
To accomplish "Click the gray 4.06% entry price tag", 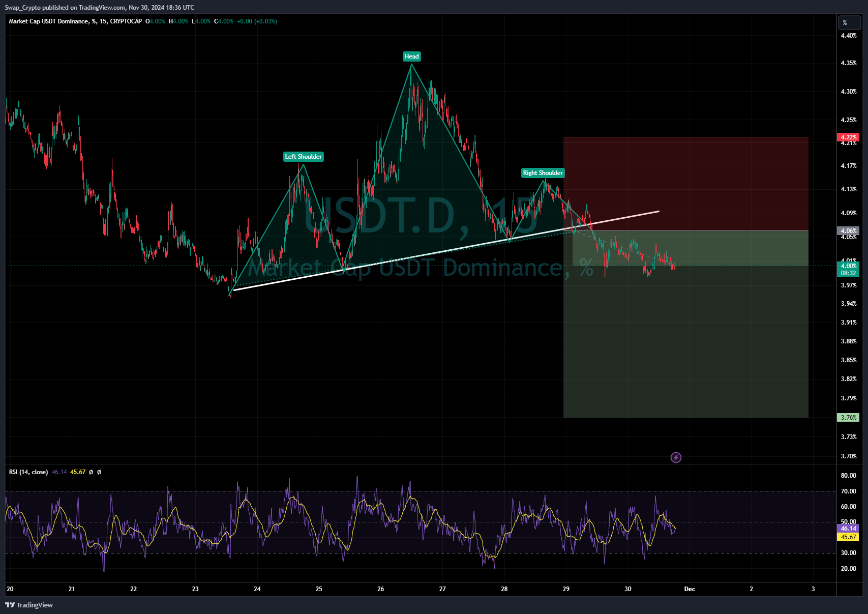I will (x=848, y=230).
